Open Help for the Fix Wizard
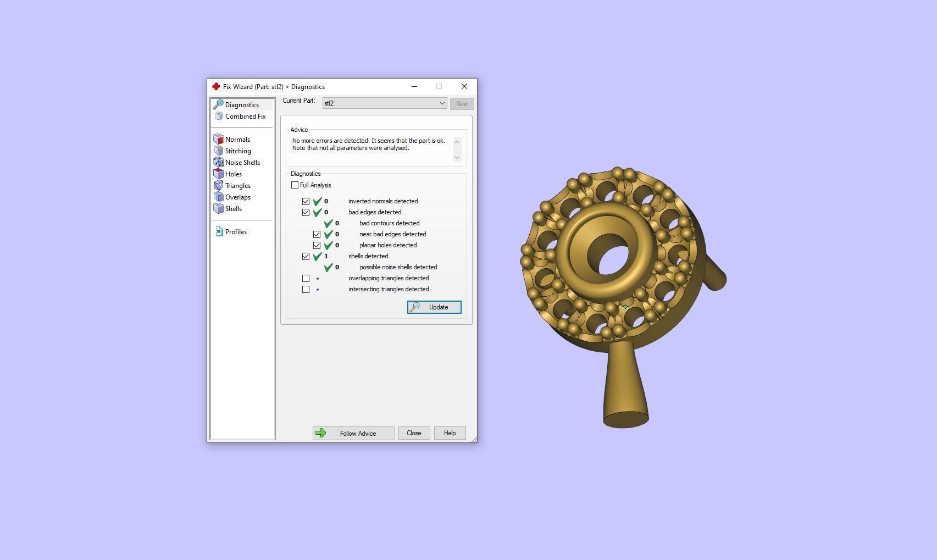The width and height of the screenshot is (937, 560). point(450,433)
